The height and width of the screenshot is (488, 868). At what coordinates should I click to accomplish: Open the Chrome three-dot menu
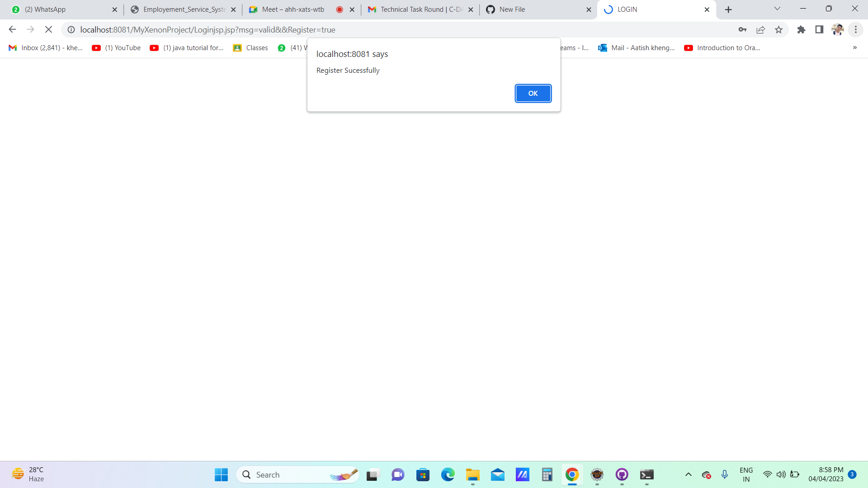pos(855,29)
